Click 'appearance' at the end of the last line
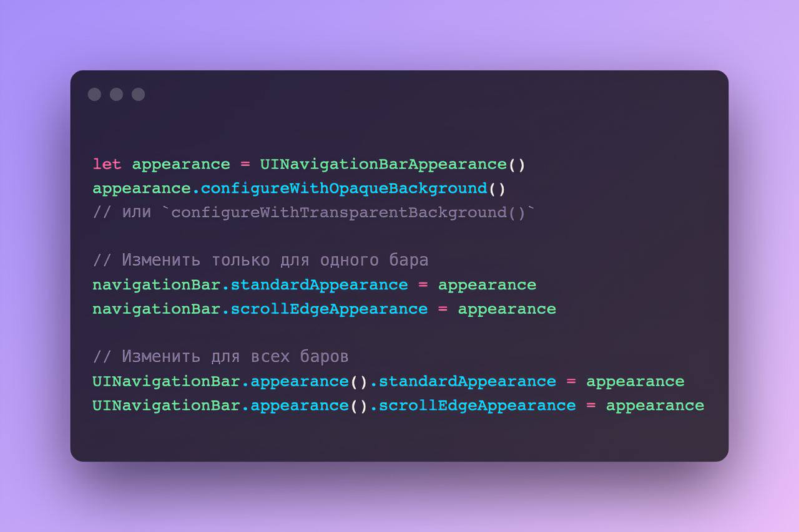 (x=655, y=407)
